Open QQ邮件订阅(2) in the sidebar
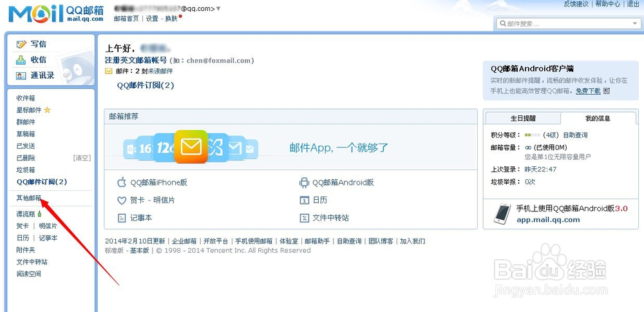Image resolution: width=644 pixels, height=312 pixels. tap(41, 181)
